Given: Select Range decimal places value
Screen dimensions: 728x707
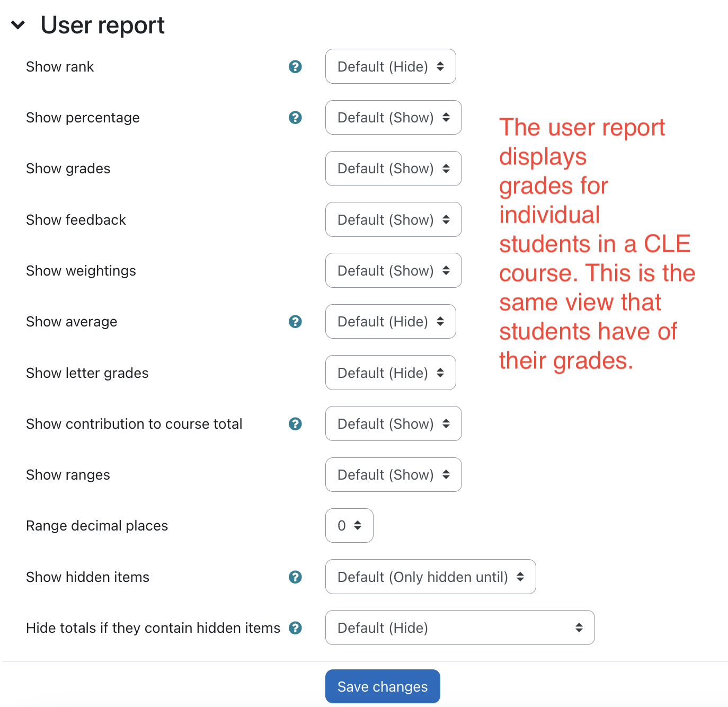Looking at the screenshot, I should 349,526.
